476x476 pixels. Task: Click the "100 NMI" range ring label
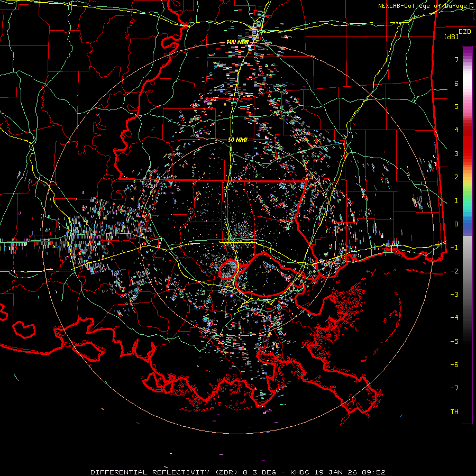tap(237, 42)
